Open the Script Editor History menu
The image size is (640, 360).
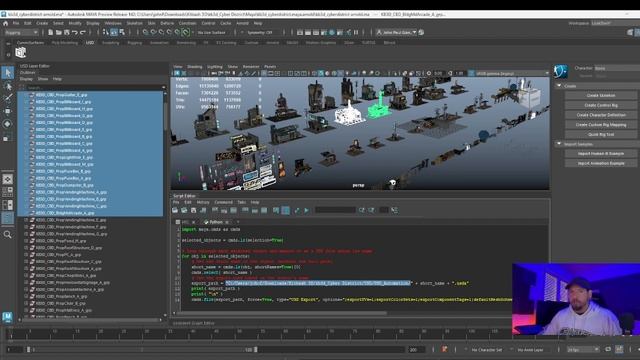[203, 202]
